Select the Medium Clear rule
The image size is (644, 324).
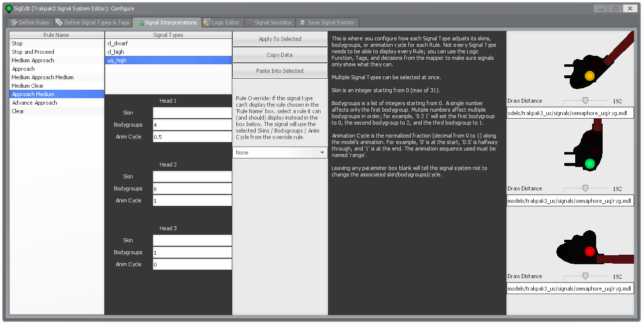tap(57, 86)
